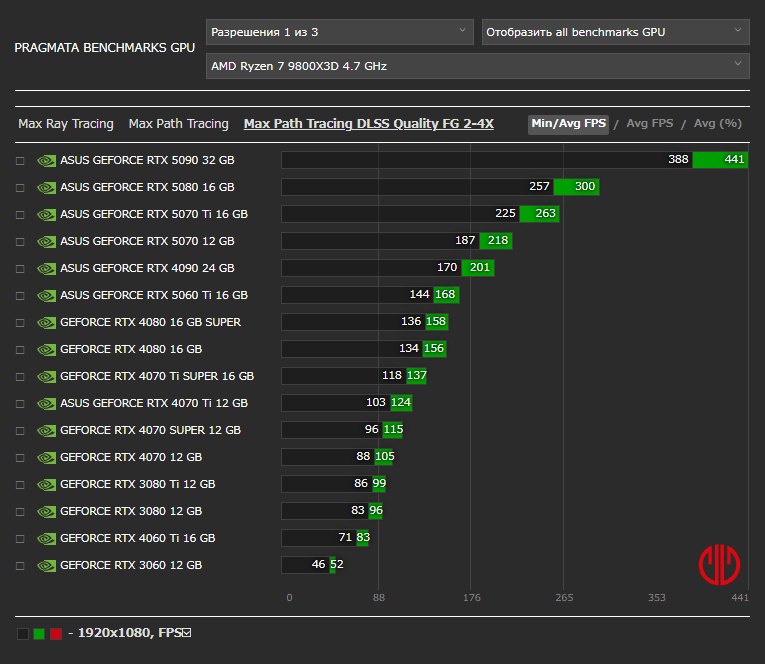This screenshot has width=765, height=664.
Task: Click the red circular site logo
Action: click(x=719, y=564)
